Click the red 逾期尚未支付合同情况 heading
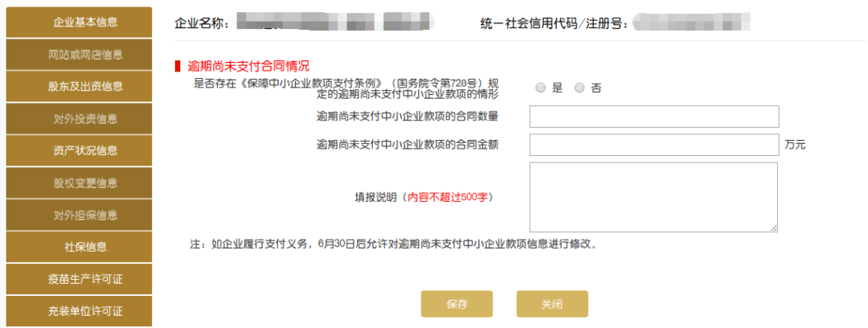The width and height of the screenshot is (868, 328). (x=248, y=67)
